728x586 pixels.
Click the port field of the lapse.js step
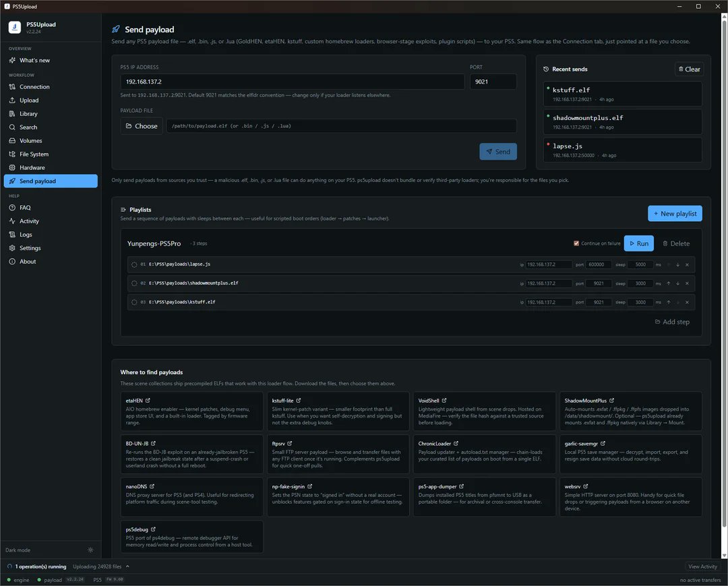tap(598, 264)
